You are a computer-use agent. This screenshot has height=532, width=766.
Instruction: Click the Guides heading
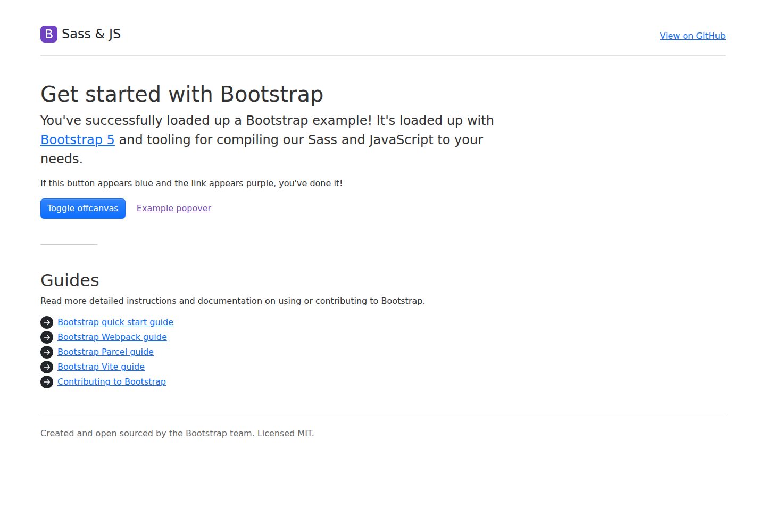pos(70,280)
